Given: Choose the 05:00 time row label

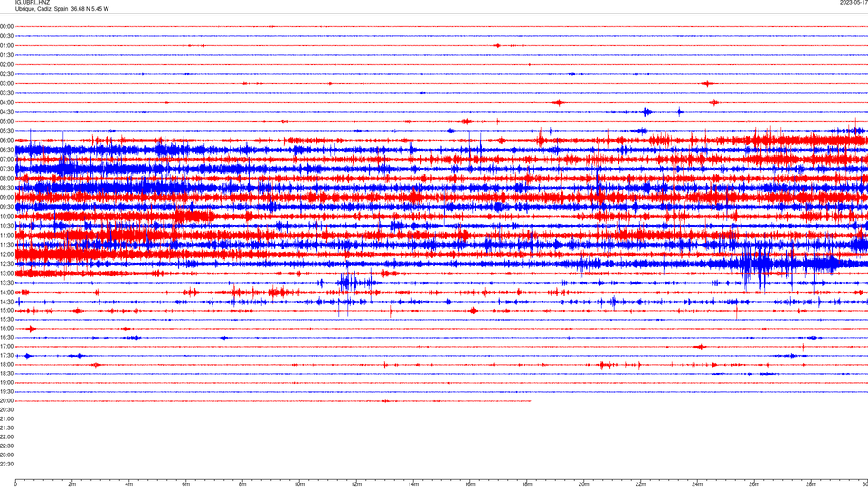Looking at the screenshot, I should (x=6, y=121).
